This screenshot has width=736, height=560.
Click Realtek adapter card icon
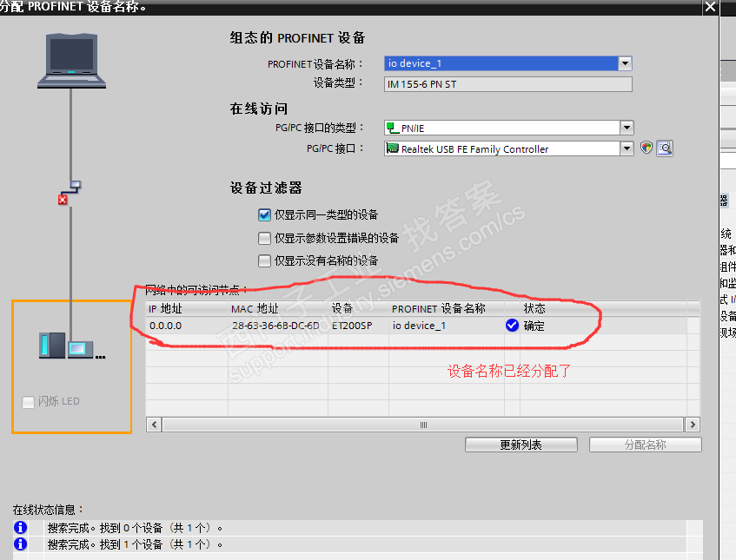click(x=393, y=148)
